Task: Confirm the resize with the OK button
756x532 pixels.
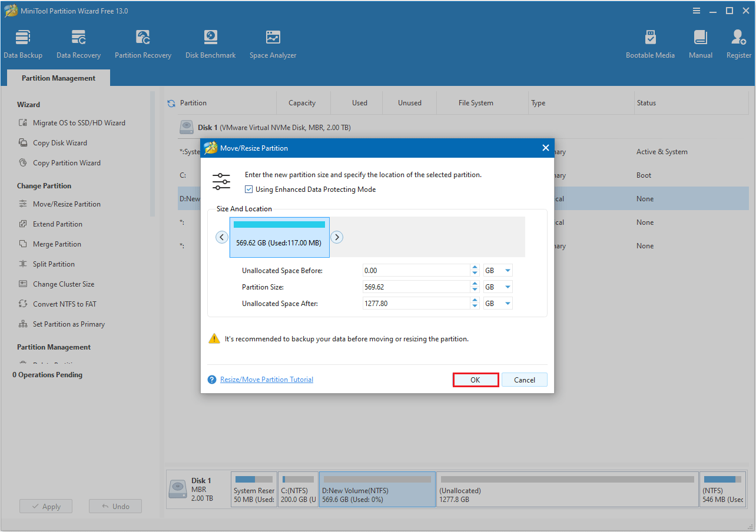Action: (476, 380)
